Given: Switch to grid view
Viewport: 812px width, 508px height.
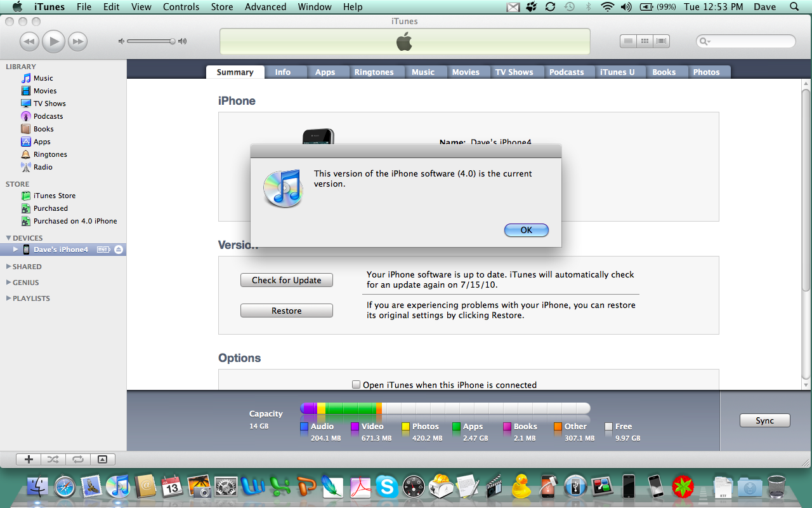Looking at the screenshot, I should 645,41.
